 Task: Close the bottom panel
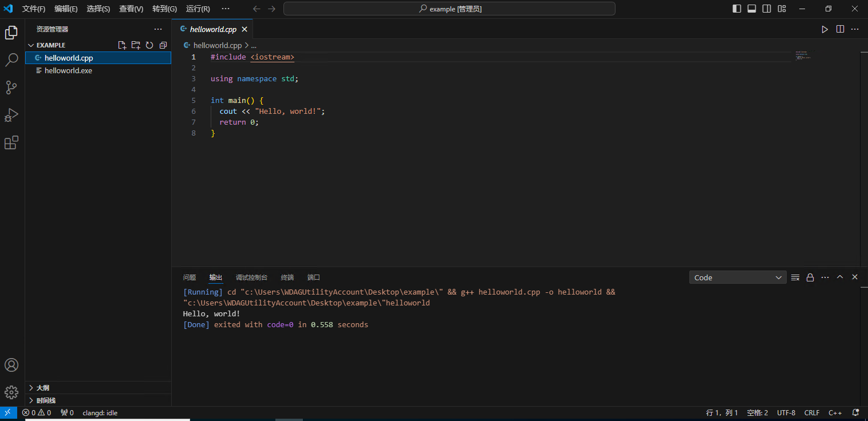click(x=855, y=277)
